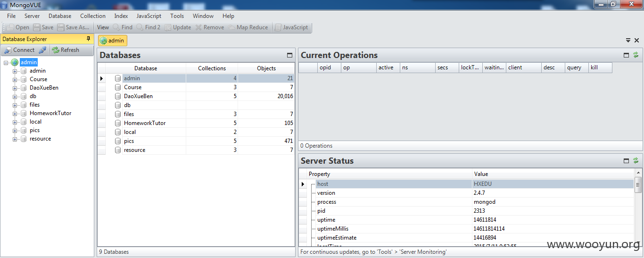Sort by the Collections column header
Screen dimensions: 644x258
click(212, 68)
